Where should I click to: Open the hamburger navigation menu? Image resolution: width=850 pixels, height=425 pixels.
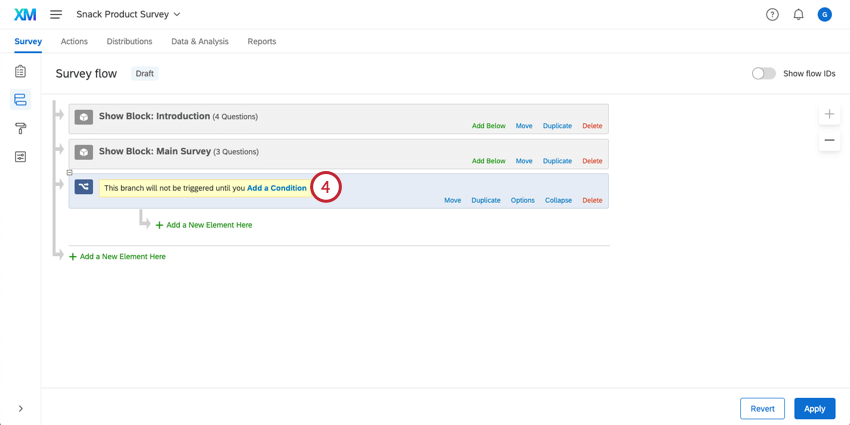click(x=56, y=15)
